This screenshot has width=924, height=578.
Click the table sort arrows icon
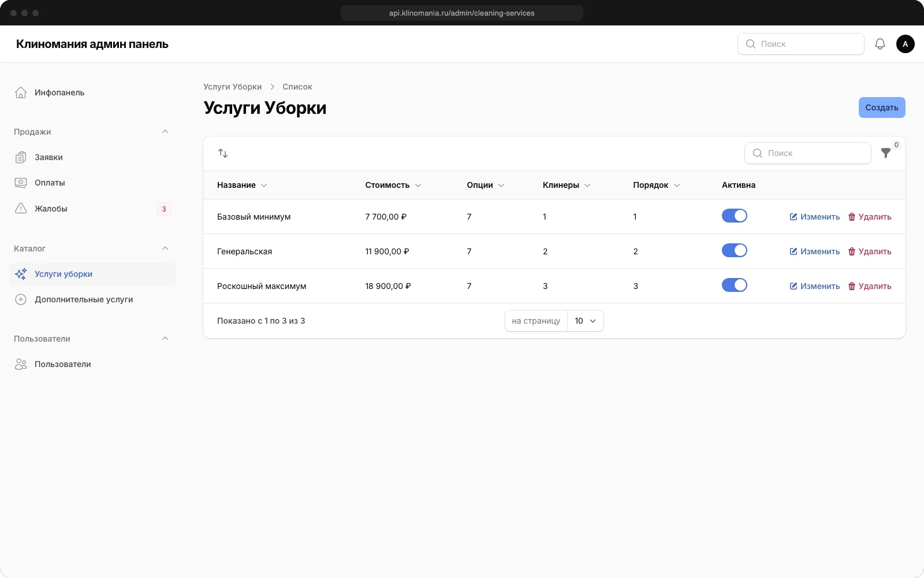coord(223,153)
